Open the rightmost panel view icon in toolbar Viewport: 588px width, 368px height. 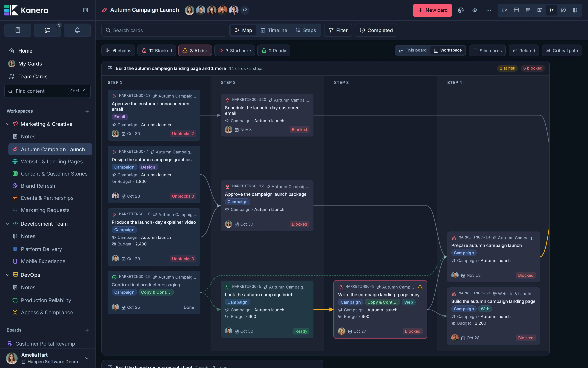click(575, 10)
